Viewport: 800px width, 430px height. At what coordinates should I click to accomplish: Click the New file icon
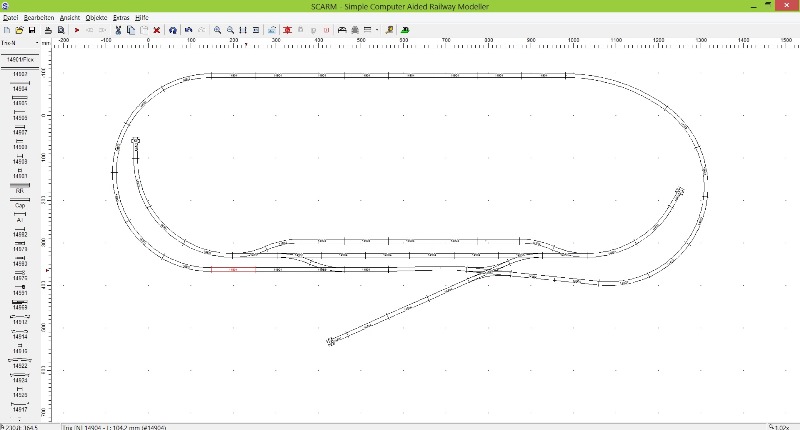pos(6,30)
